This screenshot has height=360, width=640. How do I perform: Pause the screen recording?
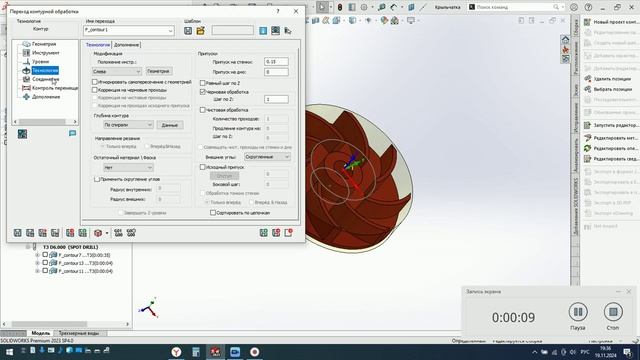click(578, 312)
